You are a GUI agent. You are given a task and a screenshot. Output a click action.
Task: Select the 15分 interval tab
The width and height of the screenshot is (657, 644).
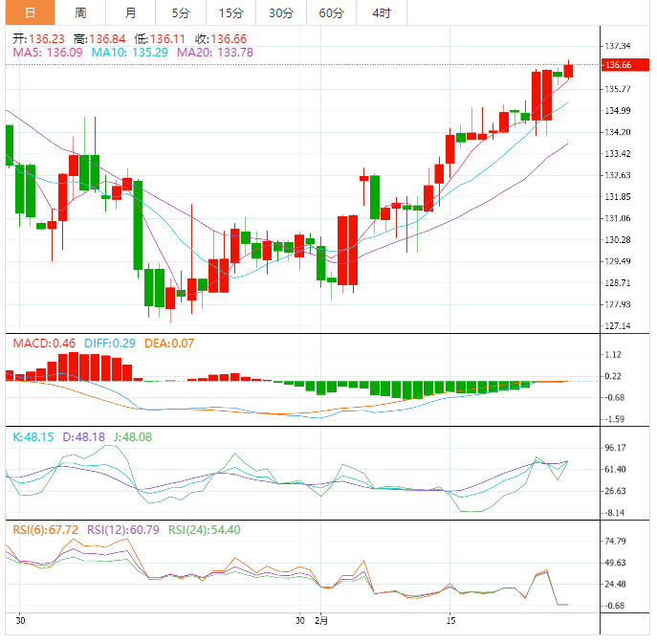pos(230,12)
